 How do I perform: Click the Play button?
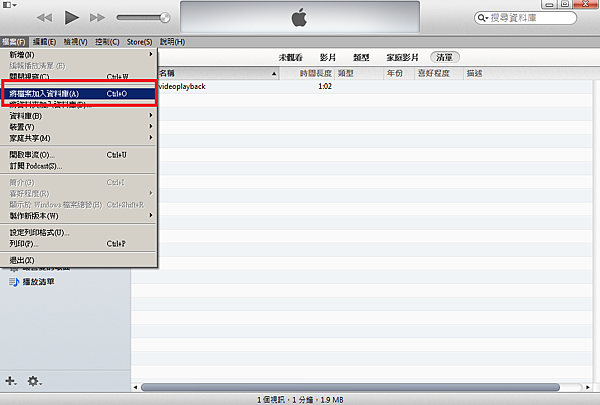(72, 18)
